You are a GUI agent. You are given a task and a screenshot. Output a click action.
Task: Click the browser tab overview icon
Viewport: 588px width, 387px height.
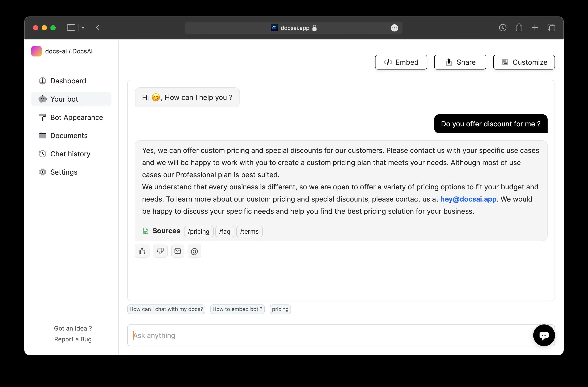[551, 28]
